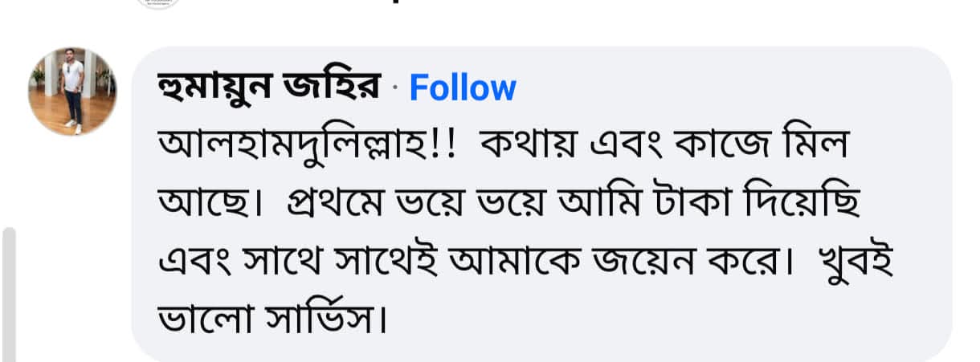
Task: Open the commenter's round profile picture
Action: tap(73, 91)
